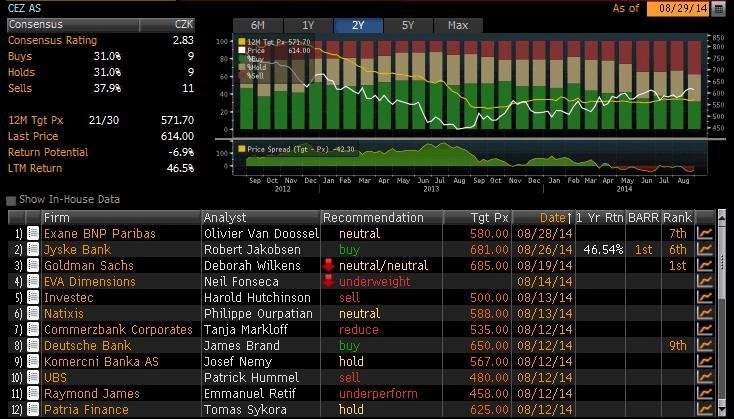
Task: Open the report document icon for Goldman Sachs
Action: click(33, 265)
